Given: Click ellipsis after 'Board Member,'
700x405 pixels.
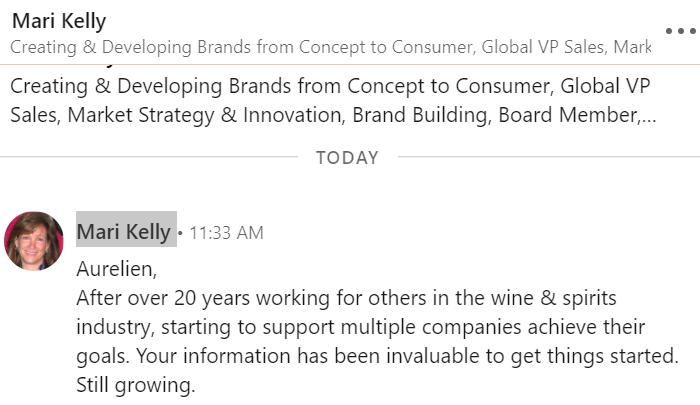Looking at the screenshot, I should pyautogui.click(x=650, y=117).
